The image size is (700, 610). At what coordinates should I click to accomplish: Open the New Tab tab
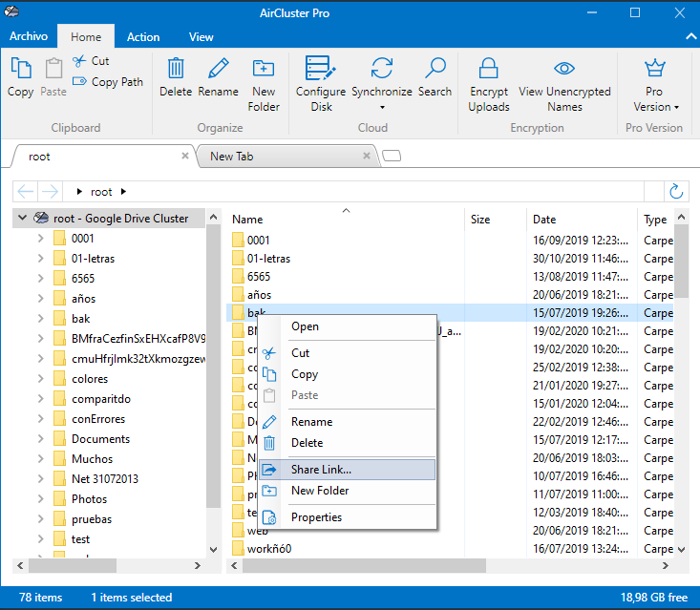tap(231, 157)
